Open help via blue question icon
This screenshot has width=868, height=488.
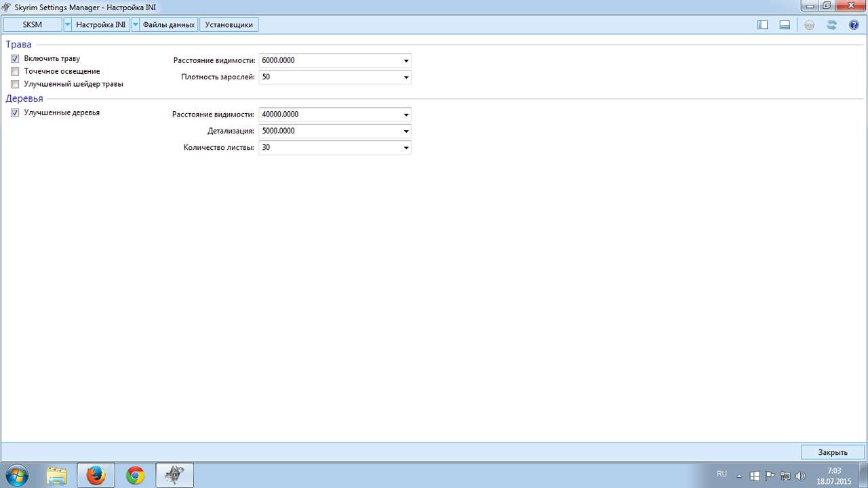pyautogui.click(x=854, y=25)
